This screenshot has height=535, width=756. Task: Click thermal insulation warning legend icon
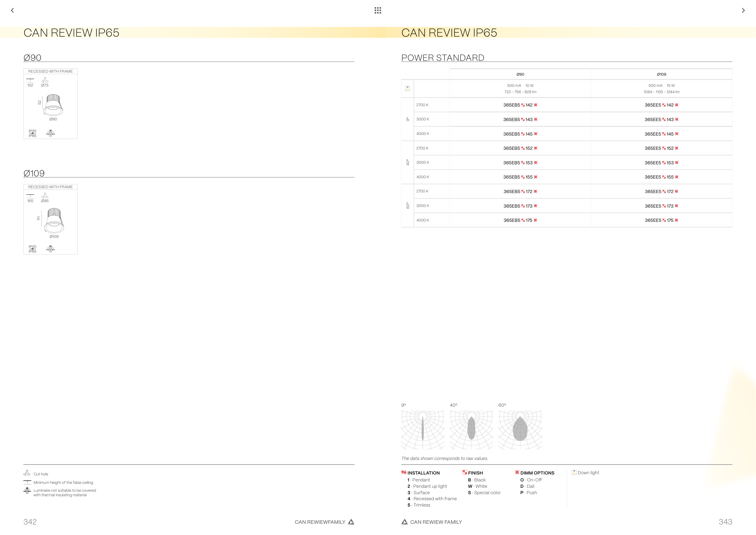[27, 491]
